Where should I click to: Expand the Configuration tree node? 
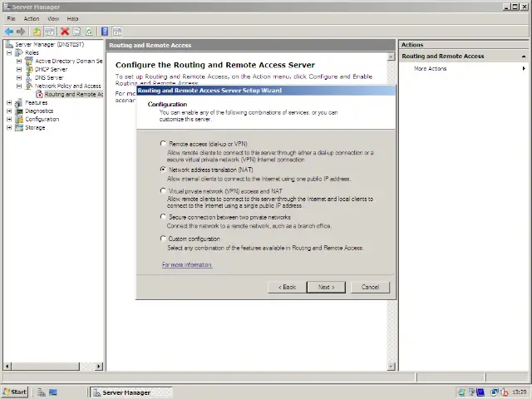pos(9,119)
